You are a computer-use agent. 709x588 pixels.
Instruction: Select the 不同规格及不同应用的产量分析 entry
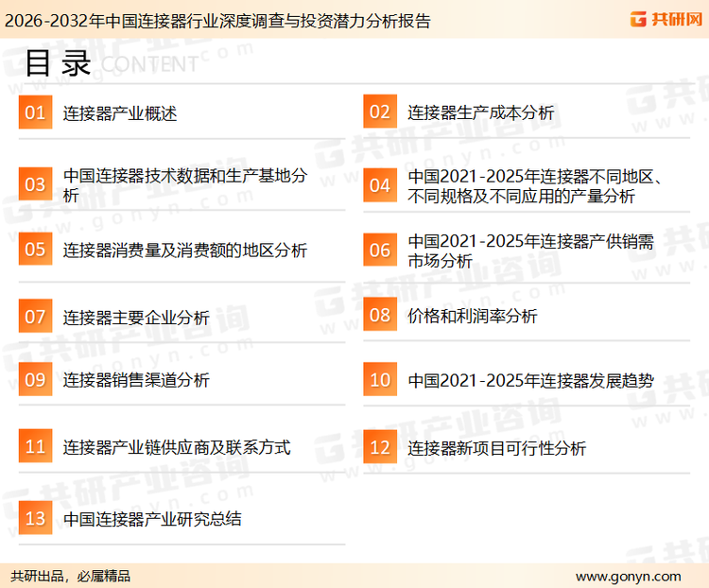(535, 186)
